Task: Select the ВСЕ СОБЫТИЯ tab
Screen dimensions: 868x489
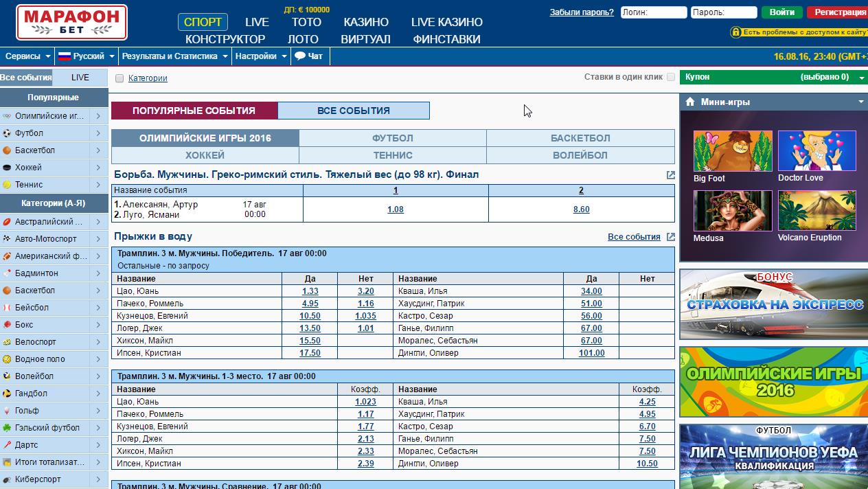Action: tap(354, 111)
